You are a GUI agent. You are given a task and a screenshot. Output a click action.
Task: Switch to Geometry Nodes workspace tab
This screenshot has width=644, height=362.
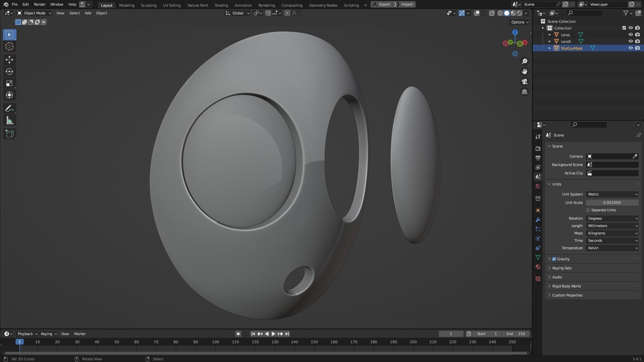323,5
